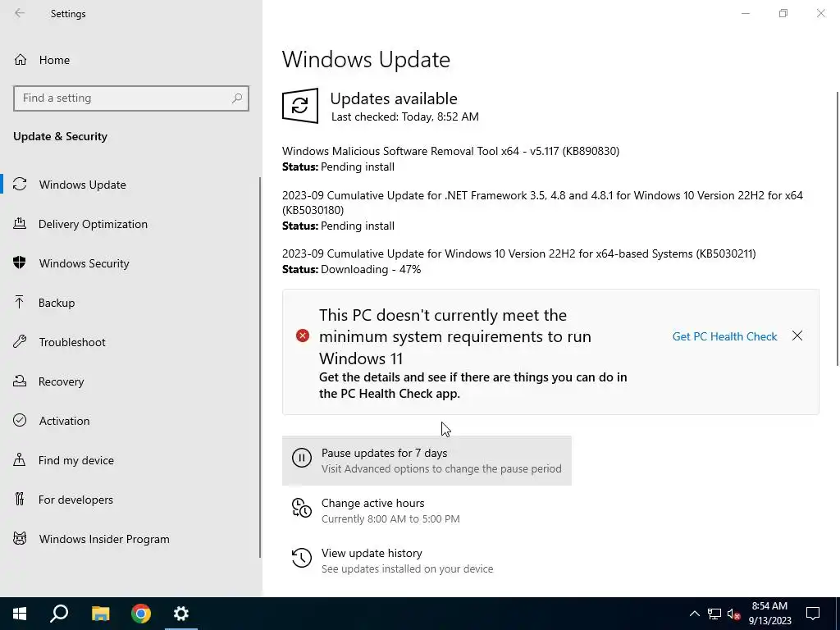Open the Windows Start button
This screenshot has height=630, width=840.
pyautogui.click(x=20, y=614)
